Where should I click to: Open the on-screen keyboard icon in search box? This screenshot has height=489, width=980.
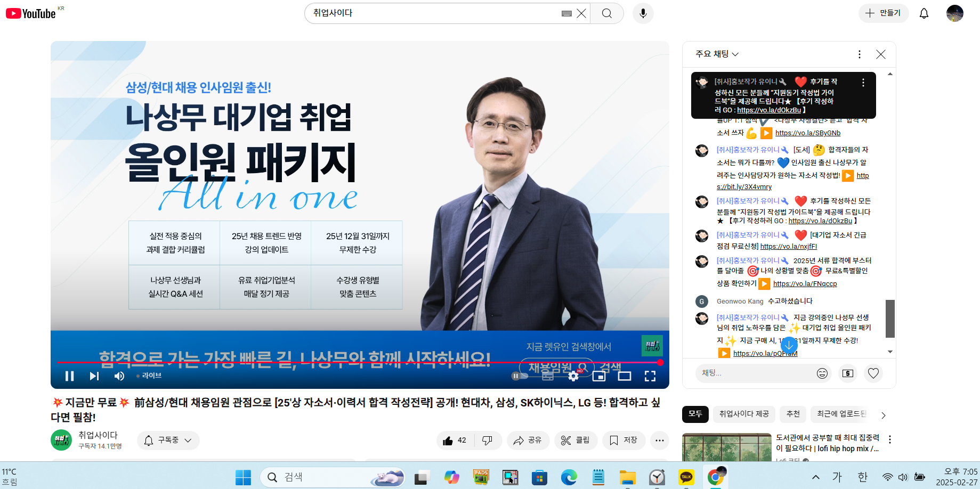coord(566,13)
